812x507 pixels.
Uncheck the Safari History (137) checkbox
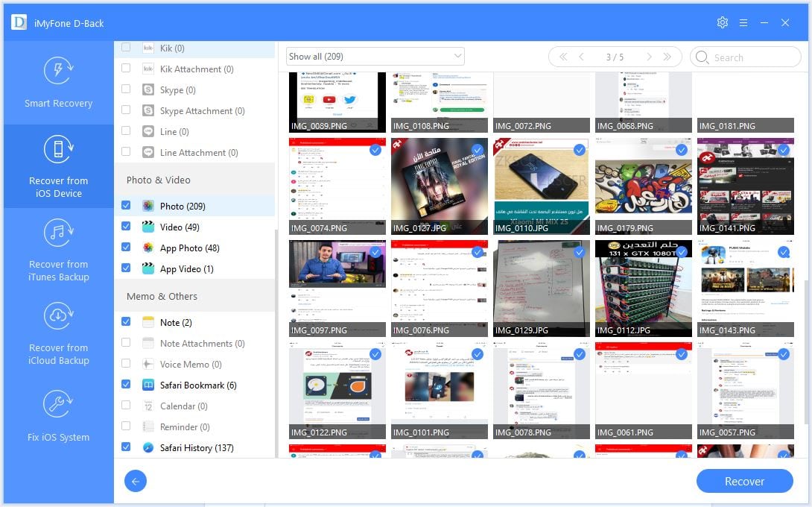(126, 447)
